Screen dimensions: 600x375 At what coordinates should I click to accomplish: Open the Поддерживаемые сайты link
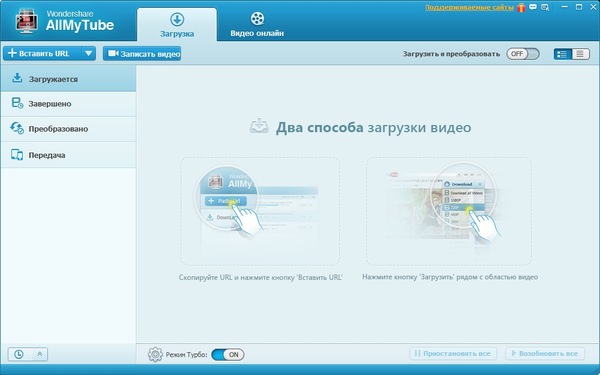pos(470,8)
